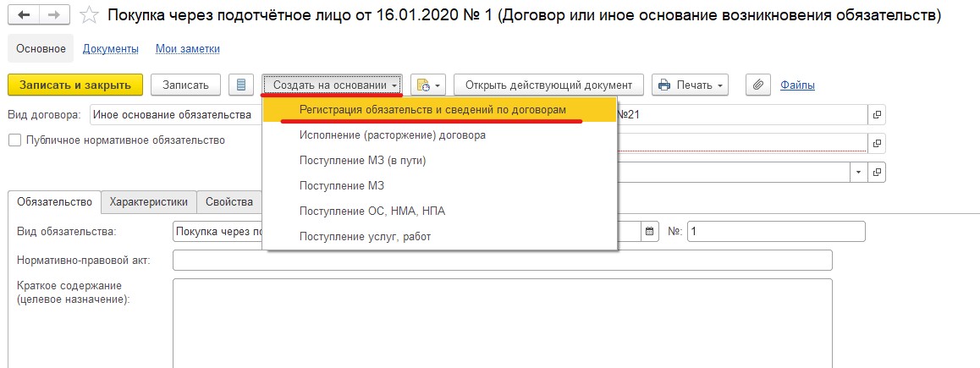Add document to favorites with star icon
Image resolution: width=980 pixels, height=368 pixels.
(x=90, y=15)
